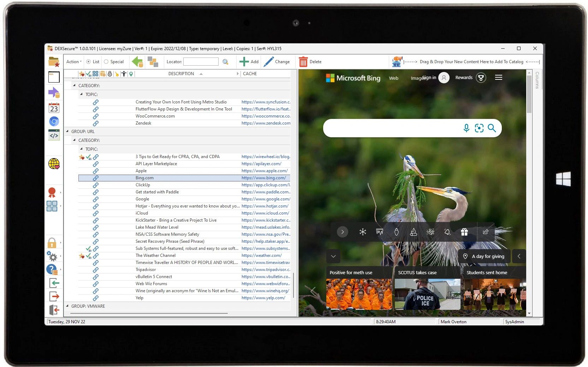The width and height of the screenshot is (588, 367).
Task: Open the Action dropdown menu
Action: (x=74, y=62)
